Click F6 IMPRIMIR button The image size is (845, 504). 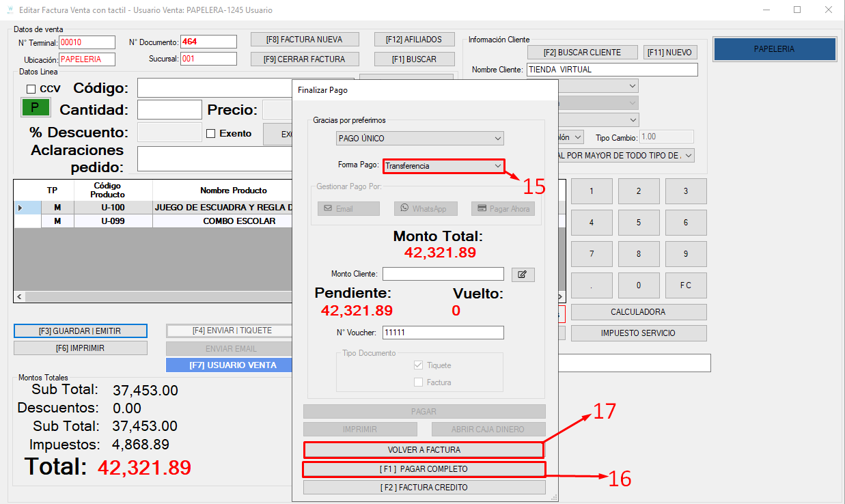point(81,348)
